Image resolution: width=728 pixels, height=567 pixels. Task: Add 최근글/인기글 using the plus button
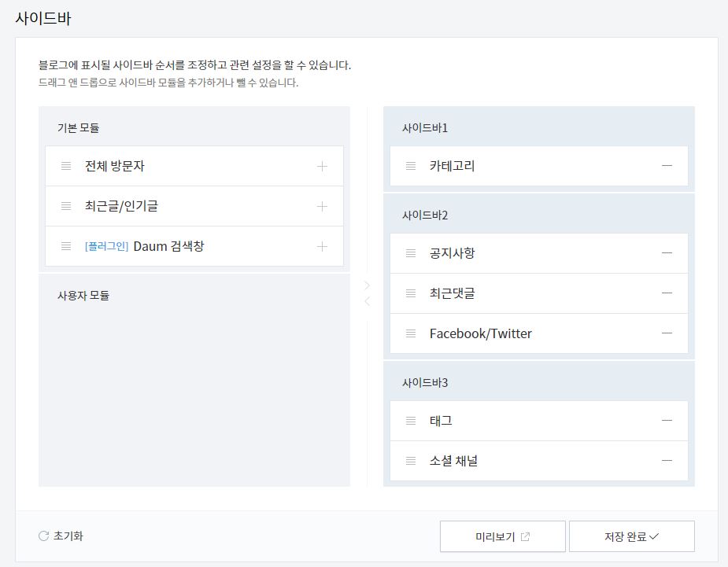click(322, 206)
